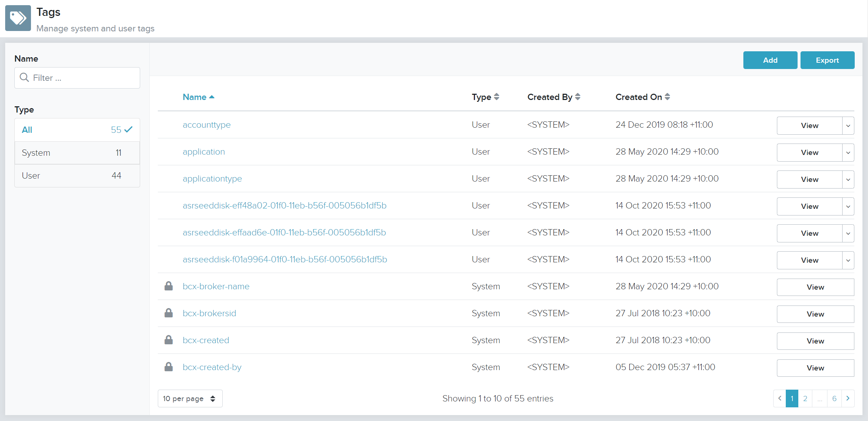This screenshot has width=868, height=421.
Task: View the asrseeddisk-f01a9964 tag
Action: tap(810, 260)
